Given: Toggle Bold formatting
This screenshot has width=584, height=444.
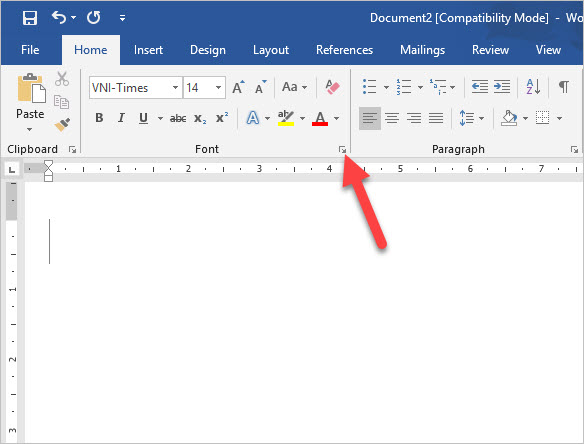Looking at the screenshot, I should pos(99,118).
